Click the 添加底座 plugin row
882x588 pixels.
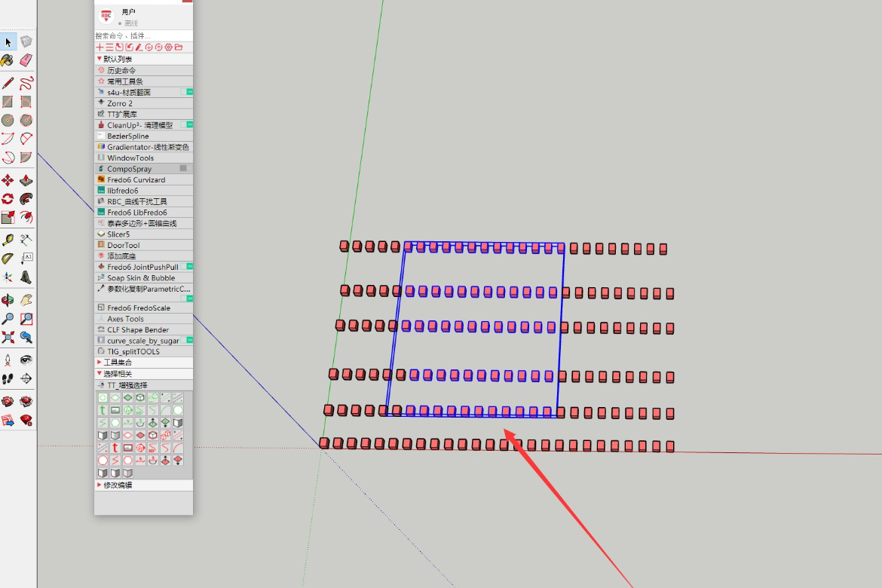click(143, 256)
